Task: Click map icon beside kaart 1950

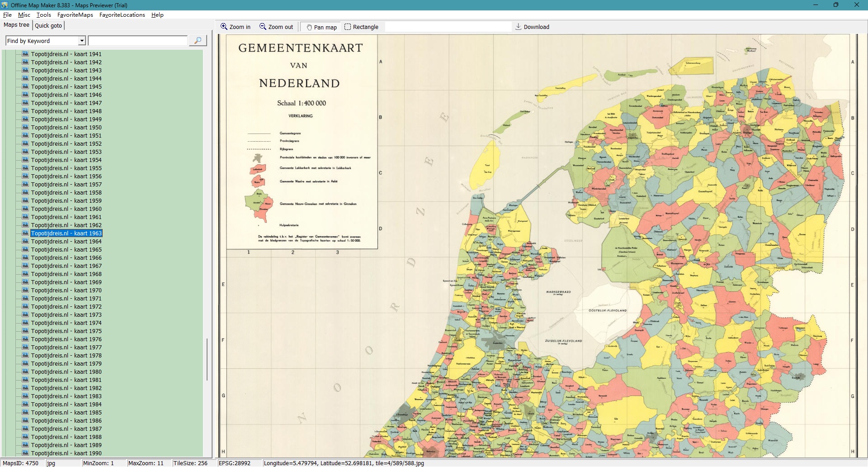Action: point(26,127)
